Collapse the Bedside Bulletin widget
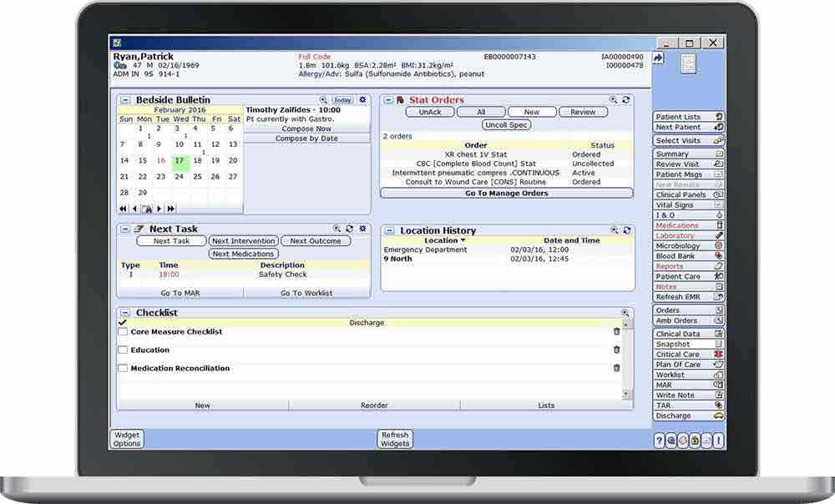Viewport: 835px width, 504px height. tap(125, 100)
